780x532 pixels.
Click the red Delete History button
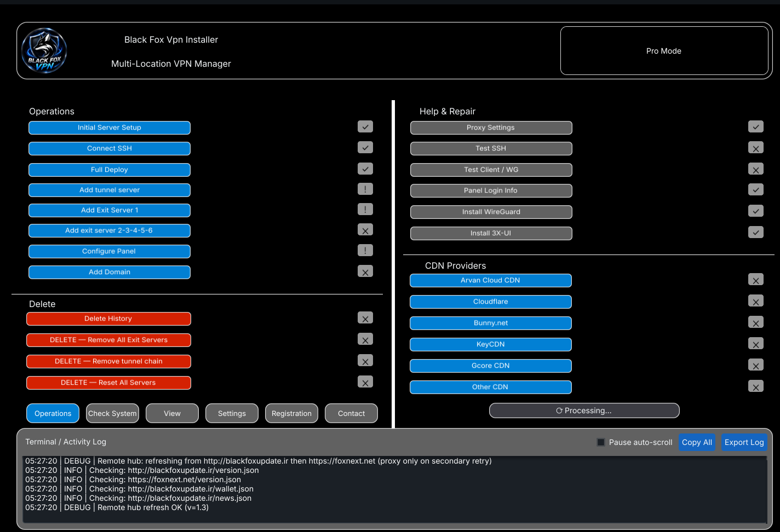pyautogui.click(x=108, y=319)
